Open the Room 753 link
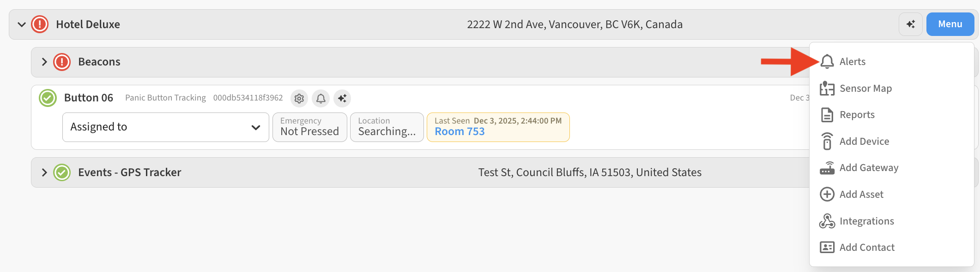Image resolution: width=980 pixels, height=272 pixels. click(460, 132)
